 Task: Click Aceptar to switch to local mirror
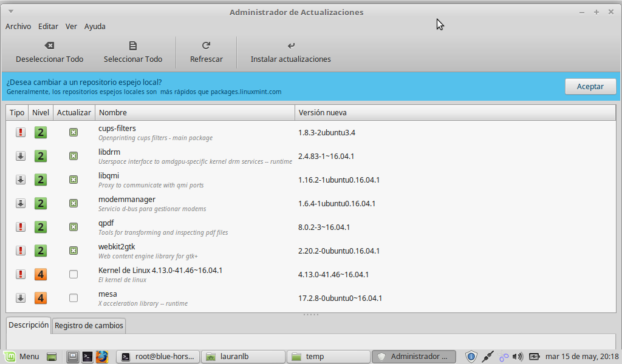click(x=590, y=86)
